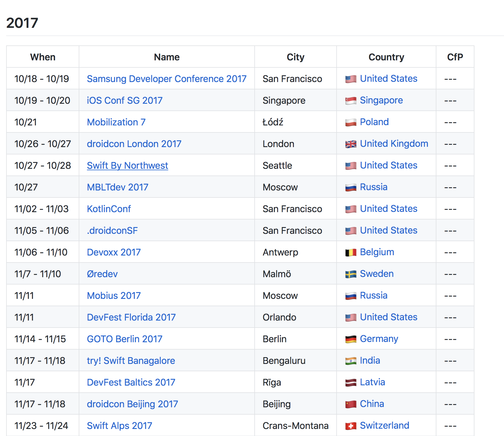
Task: Click the '2017' section heading
Action: pyautogui.click(x=22, y=23)
